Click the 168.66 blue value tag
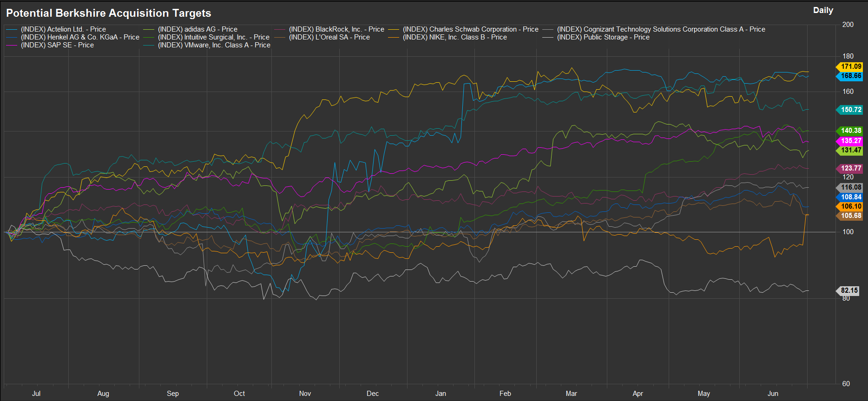 tap(849, 76)
